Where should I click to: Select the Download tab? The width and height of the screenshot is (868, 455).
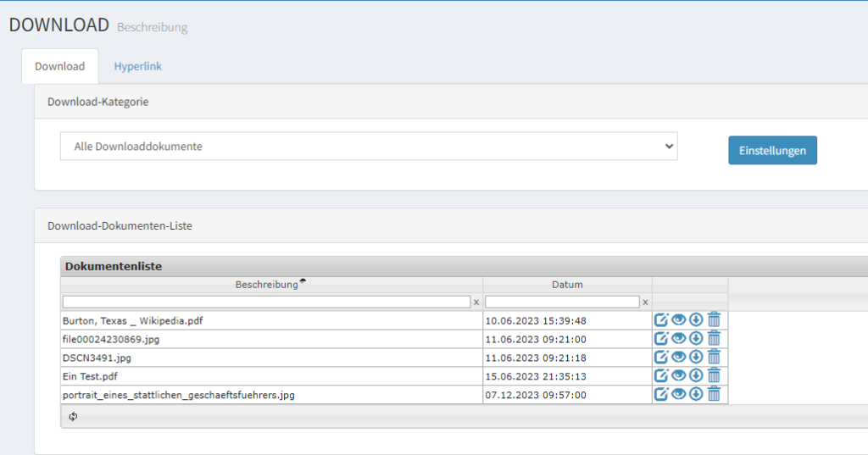[x=59, y=66]
